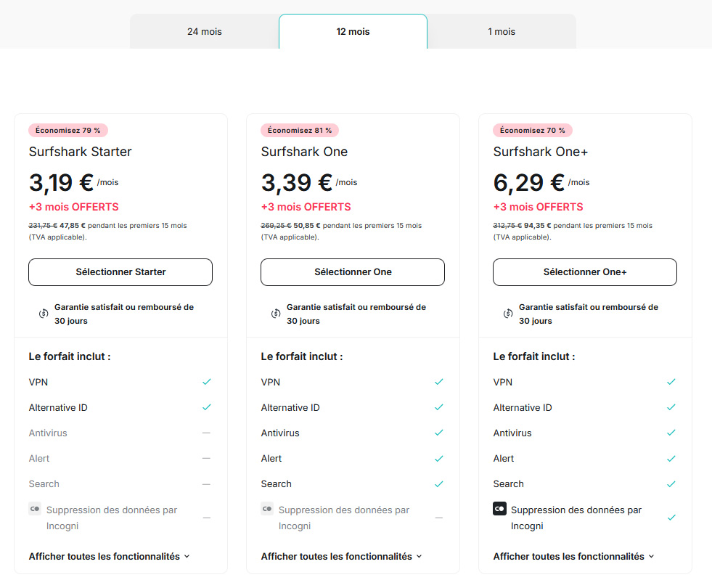Expand all features for Surfshark One+ plan
Image resolution: width=712 pixels, height=588 pixels.
pos(573,557)
